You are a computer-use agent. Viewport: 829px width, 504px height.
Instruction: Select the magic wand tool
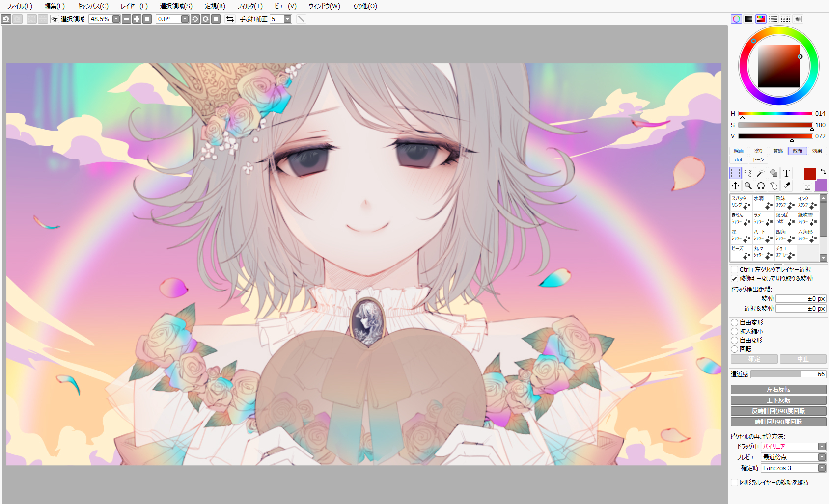click(x=761, y=173)
